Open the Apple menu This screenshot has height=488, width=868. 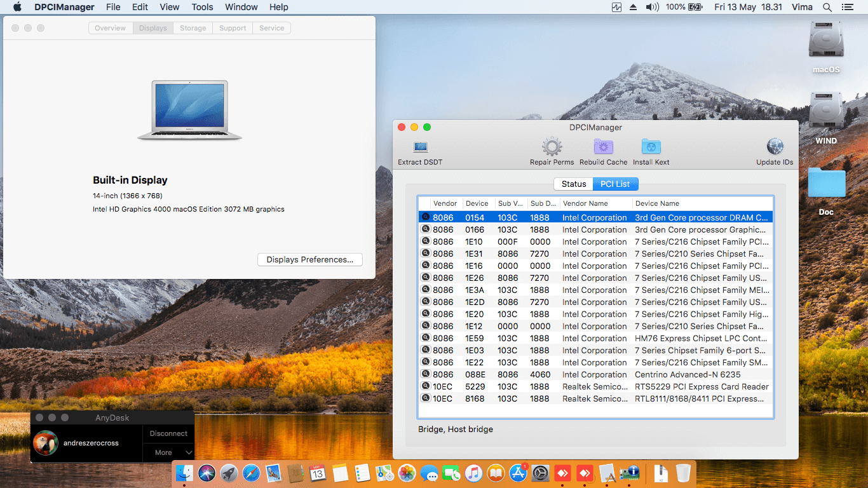coord(17,7)
